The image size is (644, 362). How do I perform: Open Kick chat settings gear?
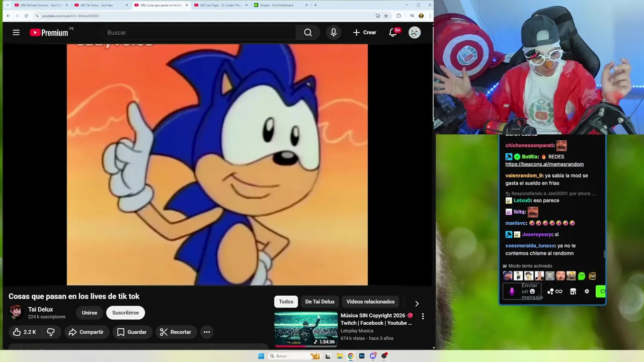587,291
